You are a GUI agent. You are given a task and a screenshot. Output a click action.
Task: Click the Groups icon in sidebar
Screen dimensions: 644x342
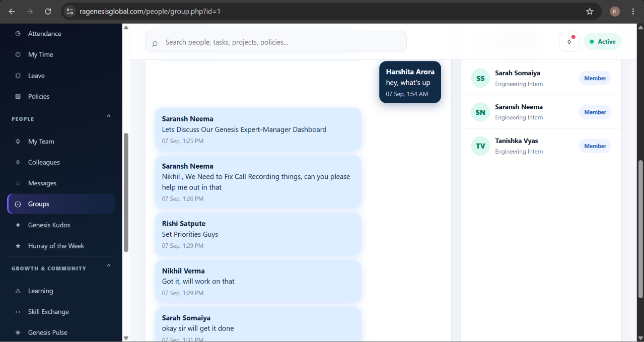[x=18, y=204]
